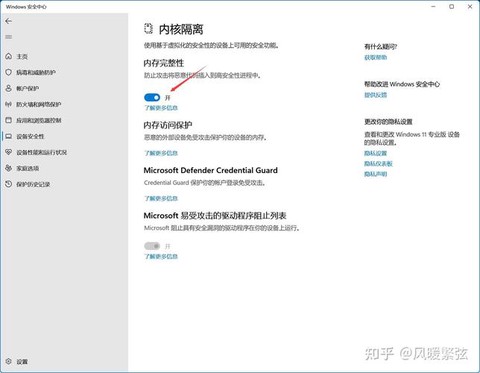Open 帐户保护 person icon
Screen dimensions: 480x373
click(x=9, y=88)
